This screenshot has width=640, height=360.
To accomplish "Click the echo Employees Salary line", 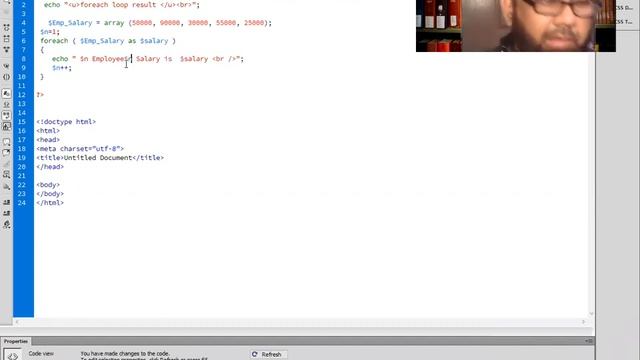I will pyautogui.click(x=147, y=59).
